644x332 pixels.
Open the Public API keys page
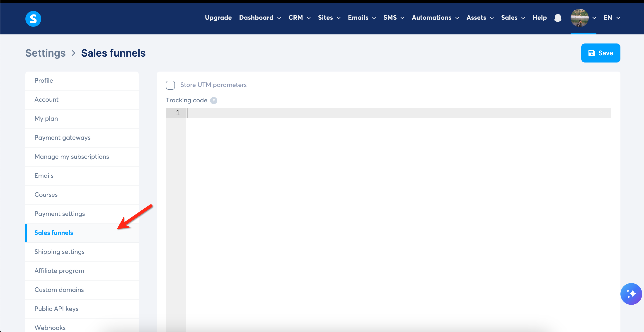[x=56, y=308]
